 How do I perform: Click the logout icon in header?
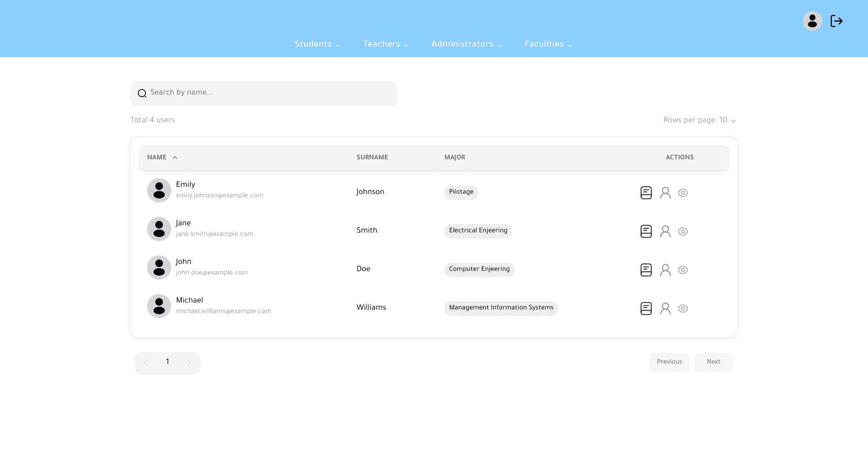tap(836, 21)
